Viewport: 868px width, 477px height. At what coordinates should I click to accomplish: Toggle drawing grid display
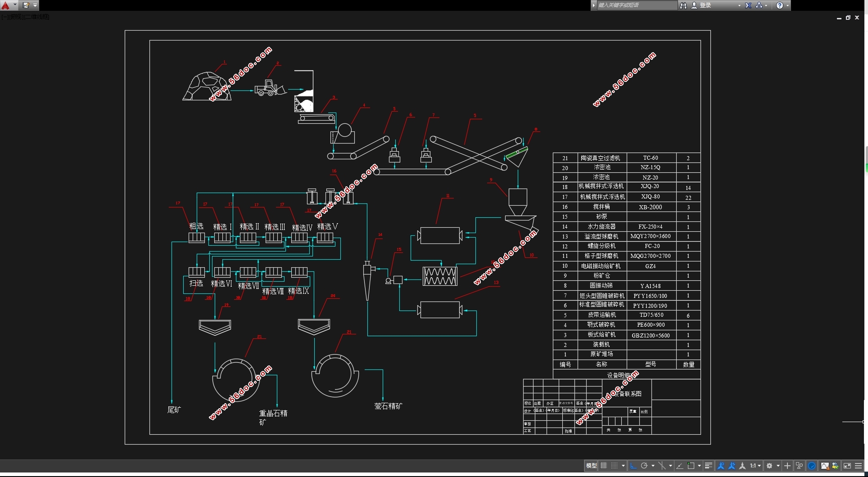tap(604, 466)
